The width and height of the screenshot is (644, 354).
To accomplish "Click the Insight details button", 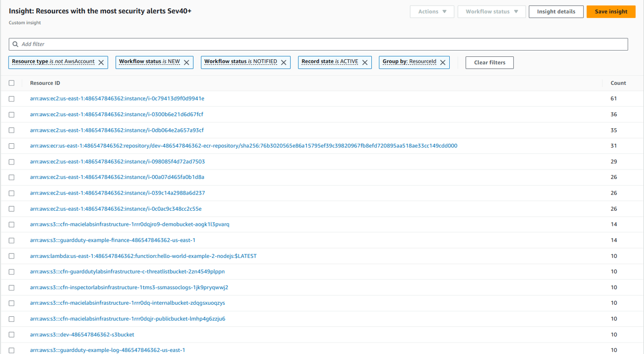I will [555, 12].
